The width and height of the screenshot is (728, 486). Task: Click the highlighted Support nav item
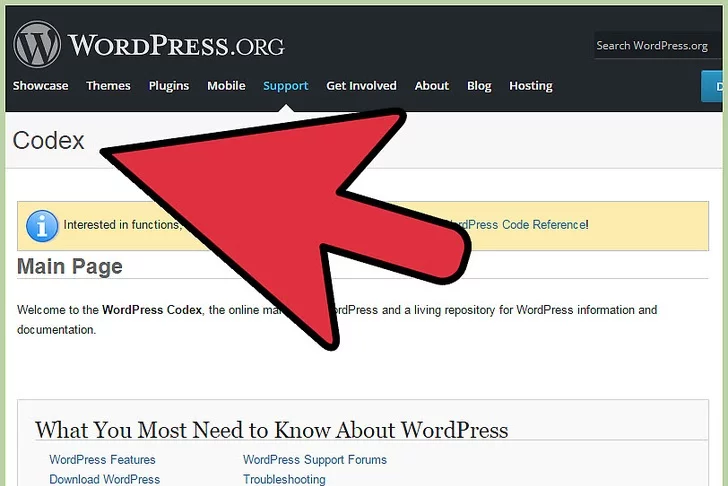(285, 86)
